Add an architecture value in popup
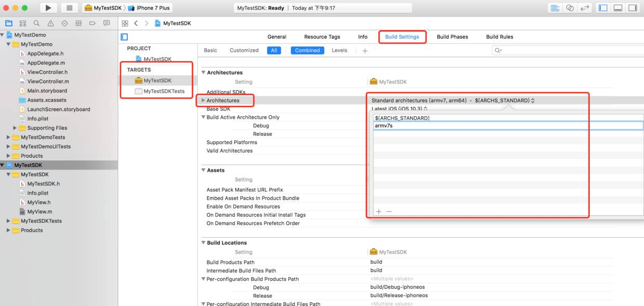This screenshot has width=644, height=306. coord(379,212)
